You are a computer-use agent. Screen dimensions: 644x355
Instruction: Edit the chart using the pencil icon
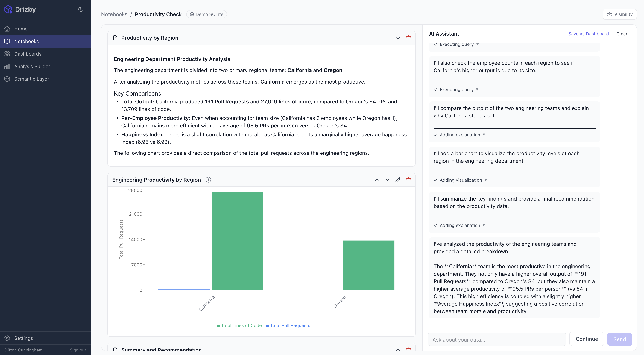tap(398, 180)
